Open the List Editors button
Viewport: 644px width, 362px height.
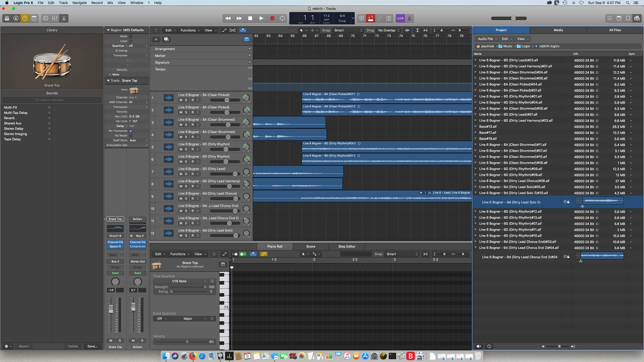click(x=610, y=18)
